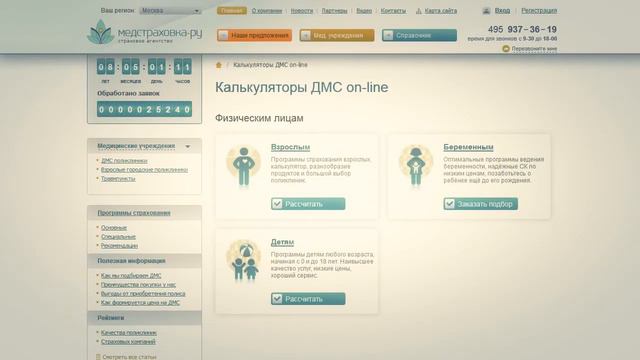Open Преимущества покупки у нас link

[x=138, y=285]
